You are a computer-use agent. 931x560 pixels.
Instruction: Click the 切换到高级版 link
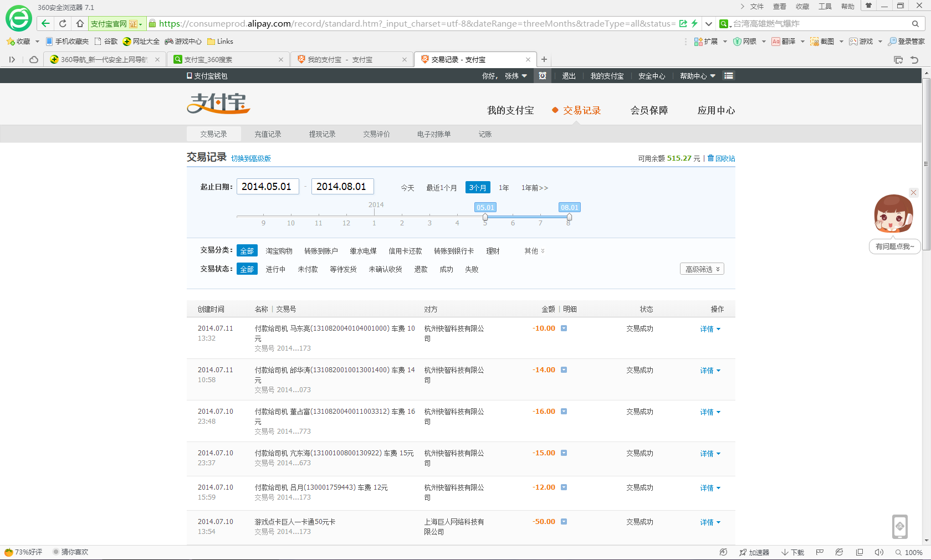click(x=251, y=158)
